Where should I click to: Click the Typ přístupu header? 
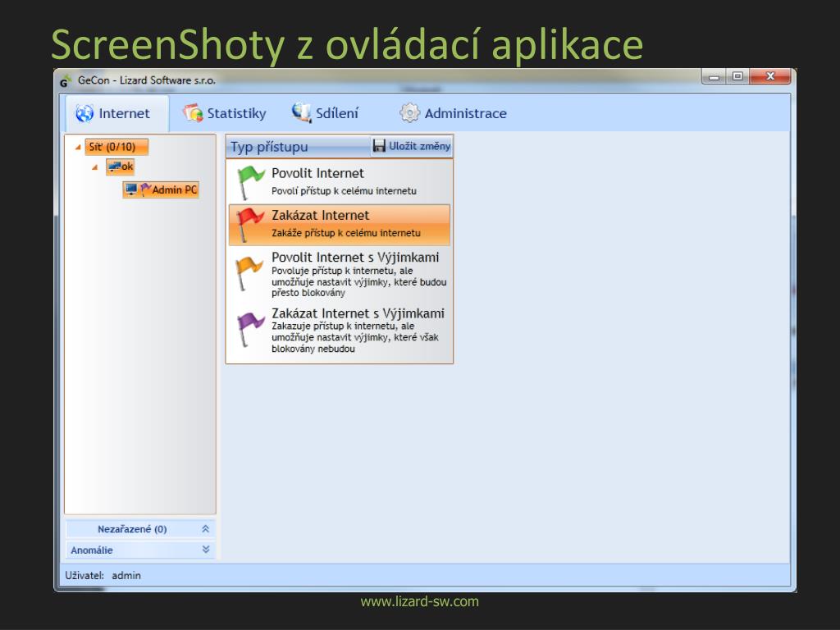coord(269,147)
